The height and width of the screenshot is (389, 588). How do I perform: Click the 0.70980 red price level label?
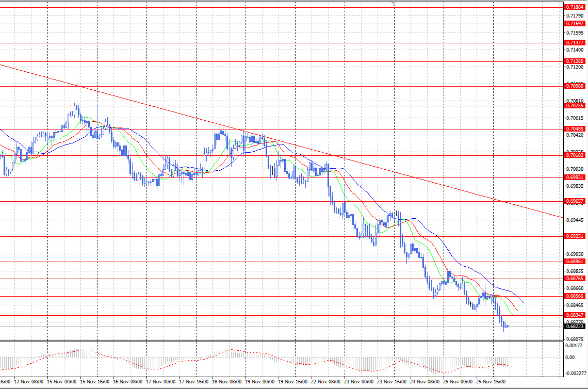coord(575,86)
